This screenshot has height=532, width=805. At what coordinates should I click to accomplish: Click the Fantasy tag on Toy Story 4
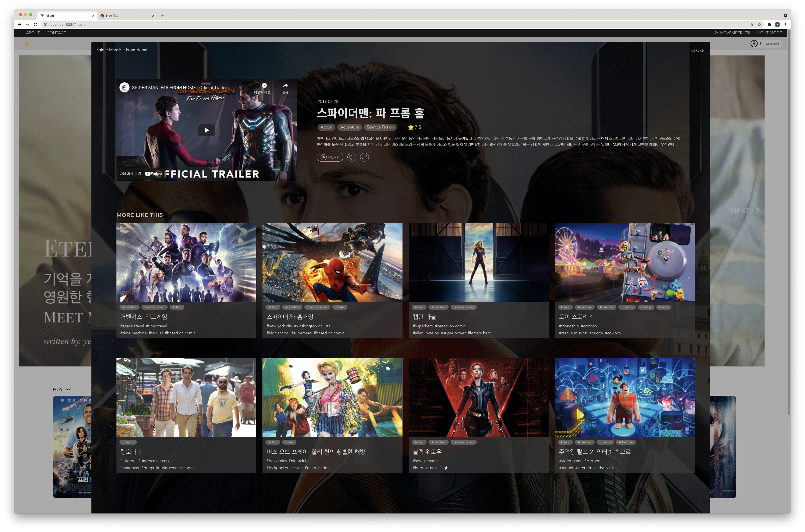645,307
